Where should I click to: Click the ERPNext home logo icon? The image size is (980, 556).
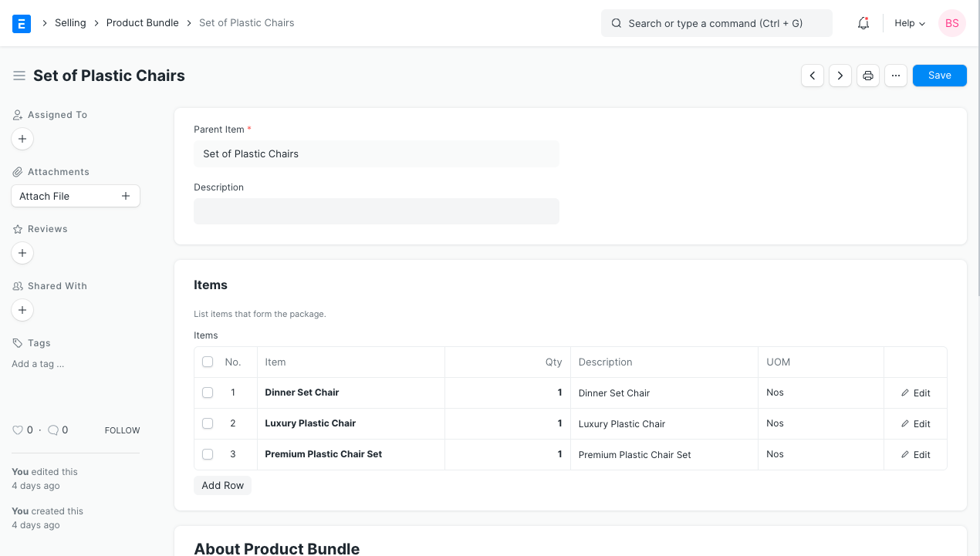click(x=22, y=23)
